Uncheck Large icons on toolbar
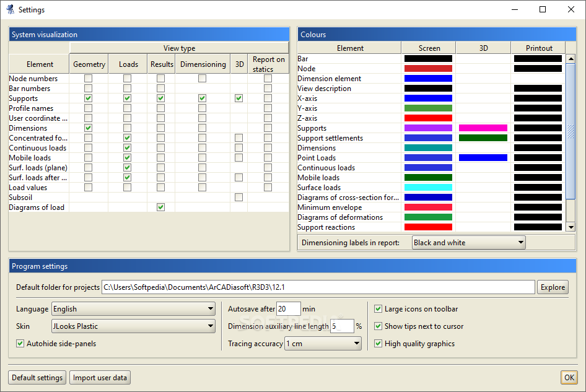 (x=378, y=308)
